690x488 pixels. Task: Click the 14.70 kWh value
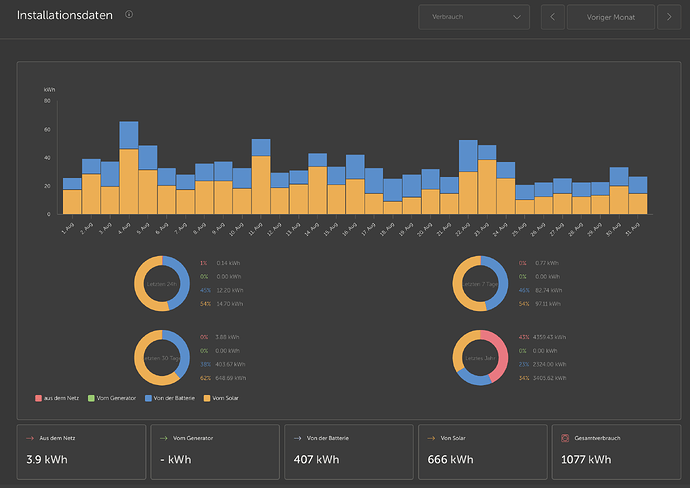coord(230,304)
